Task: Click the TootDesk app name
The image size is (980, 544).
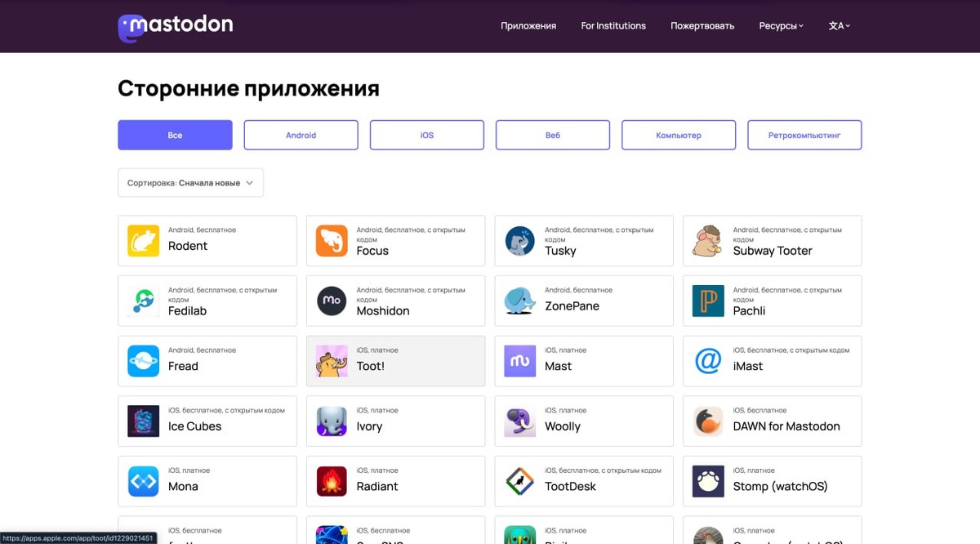Action: coord(570,487)
